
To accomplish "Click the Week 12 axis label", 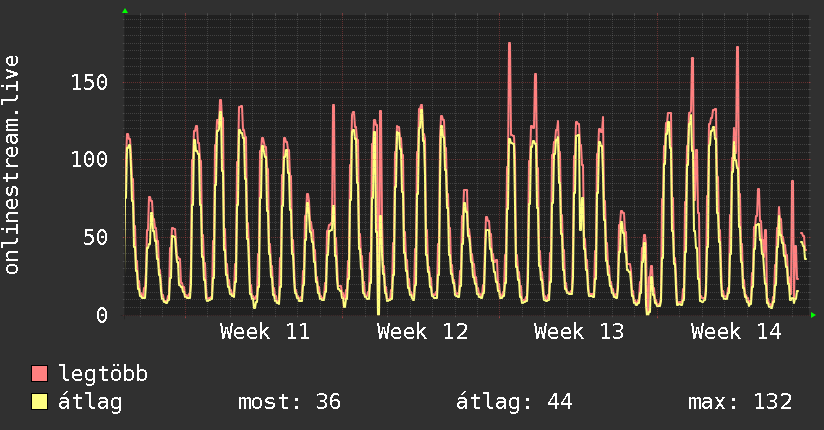I will tap(422, 332).
